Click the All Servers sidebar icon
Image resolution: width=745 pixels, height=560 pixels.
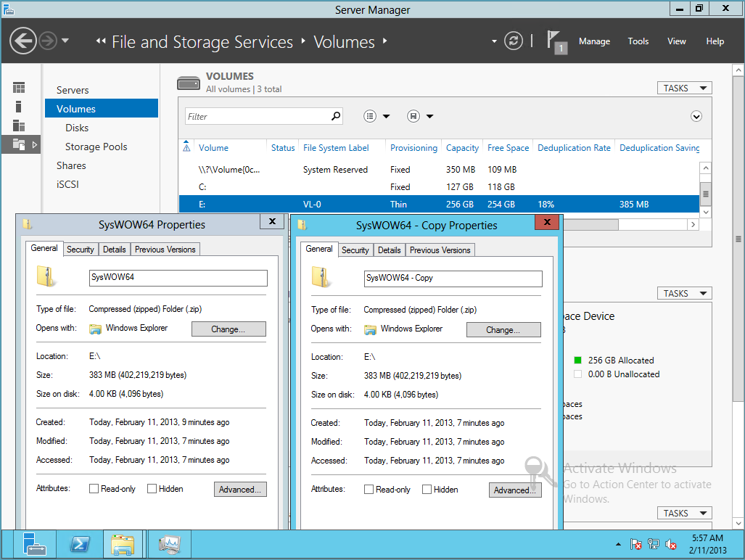click(x=19, y=125)
